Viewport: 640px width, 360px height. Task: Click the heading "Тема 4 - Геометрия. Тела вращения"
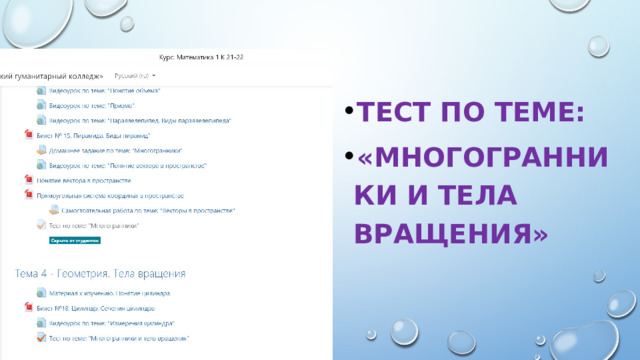click(x=100, y=273)
